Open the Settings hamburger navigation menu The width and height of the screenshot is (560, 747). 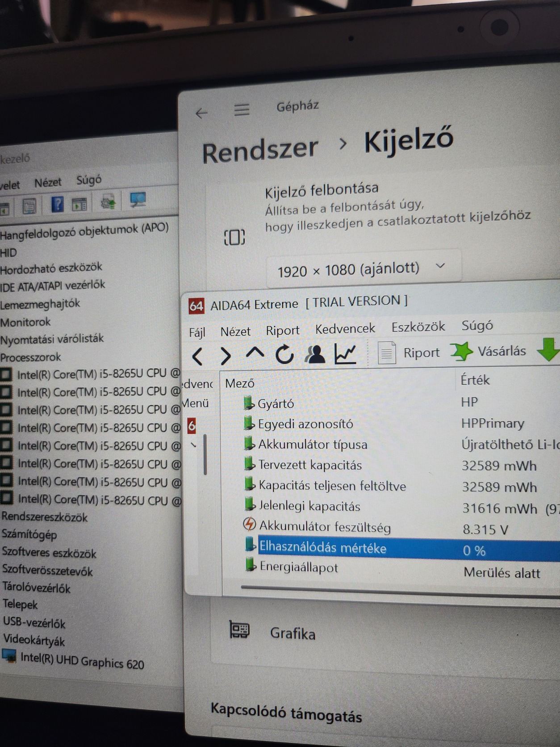[x=242, y=110]
